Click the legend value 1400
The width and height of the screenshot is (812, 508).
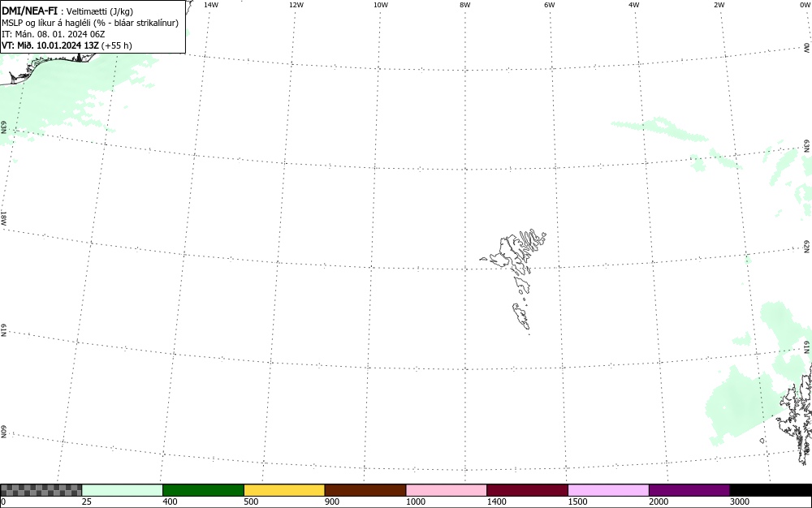click(497, 502)
